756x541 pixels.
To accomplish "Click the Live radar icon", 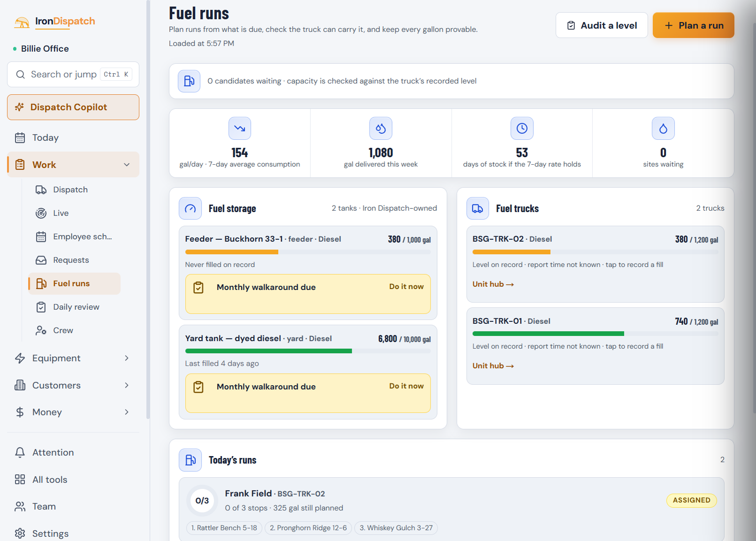I will pos(41,213).
